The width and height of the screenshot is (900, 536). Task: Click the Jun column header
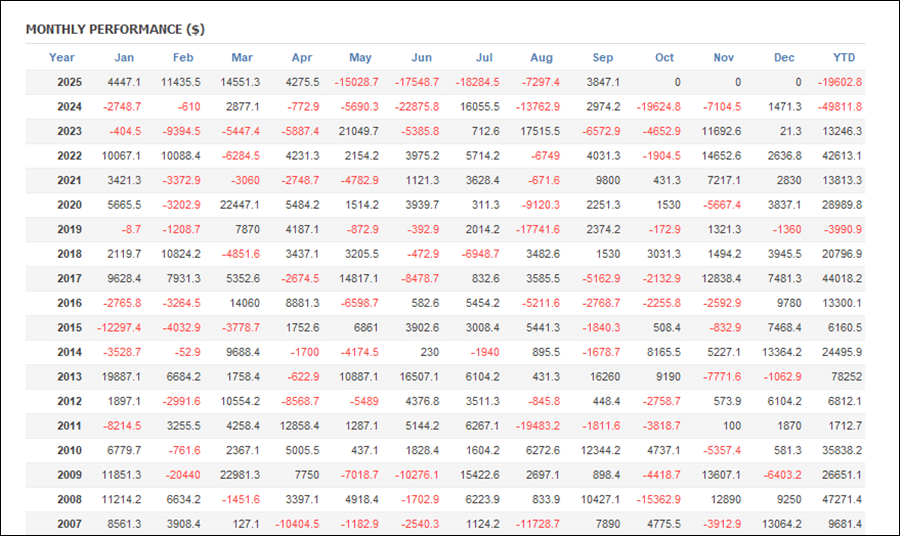tap(422, 57)
